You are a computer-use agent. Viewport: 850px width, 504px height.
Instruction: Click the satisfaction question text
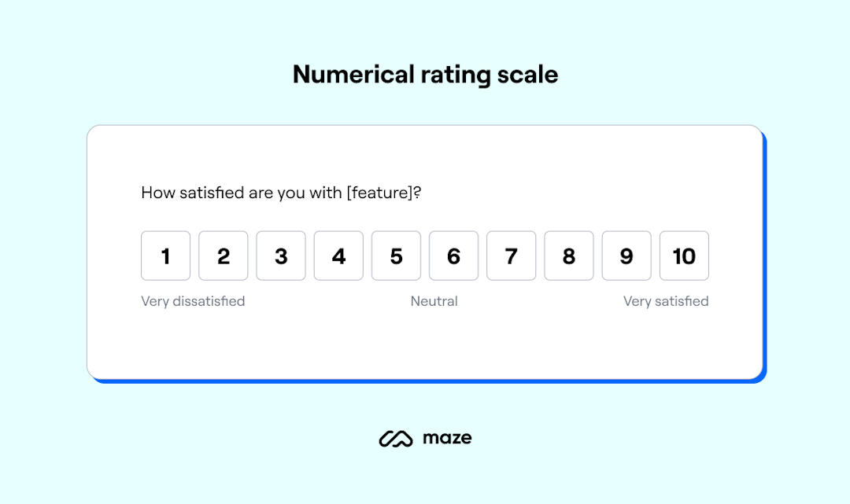281,192
